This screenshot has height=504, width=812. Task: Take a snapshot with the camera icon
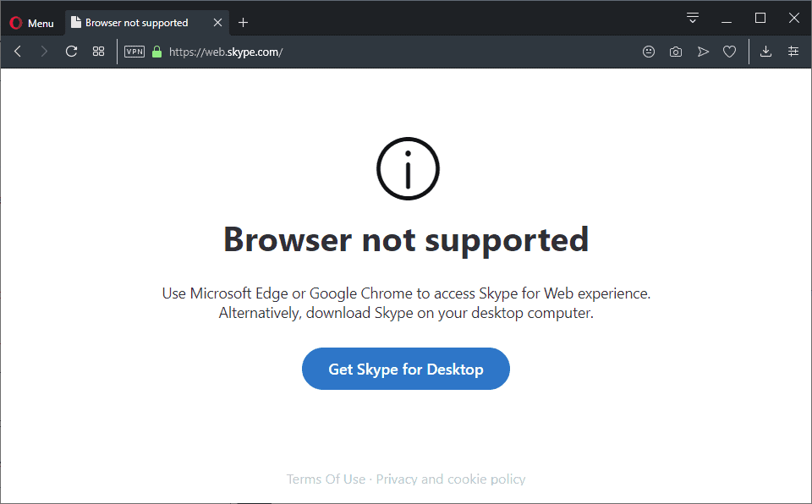[675, 51]
